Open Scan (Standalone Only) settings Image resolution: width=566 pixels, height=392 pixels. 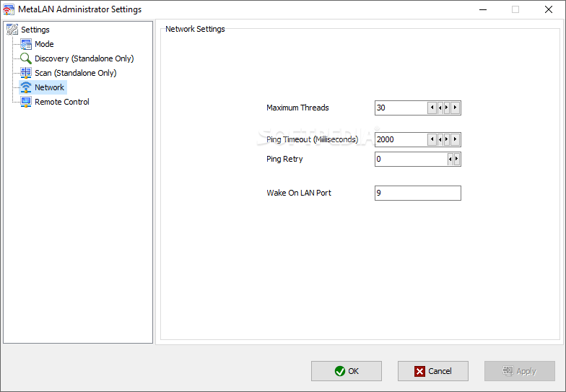point(75,73)
